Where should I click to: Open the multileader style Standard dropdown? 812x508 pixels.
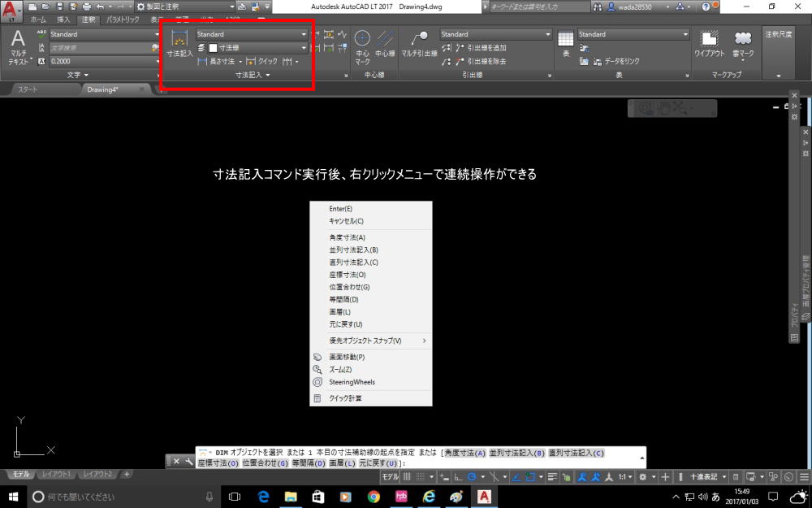[495, 34]
